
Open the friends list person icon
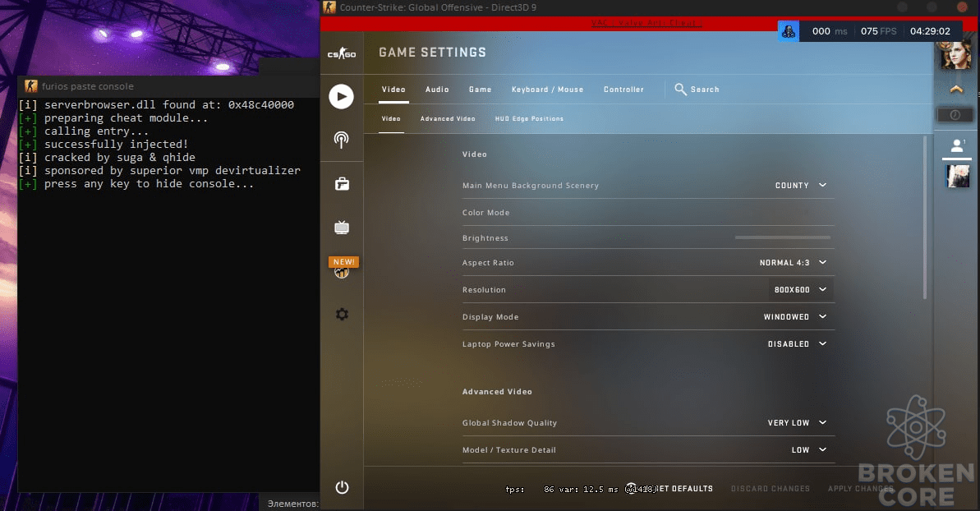pos(957,146)
